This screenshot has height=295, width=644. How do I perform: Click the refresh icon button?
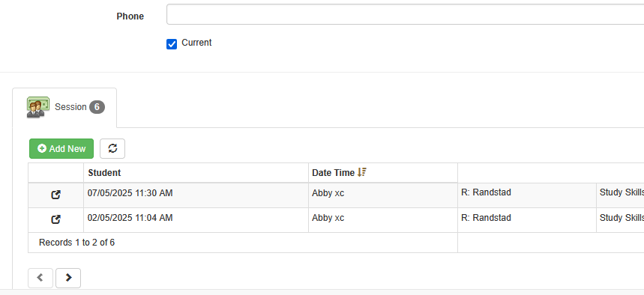(x=112, y=148)
